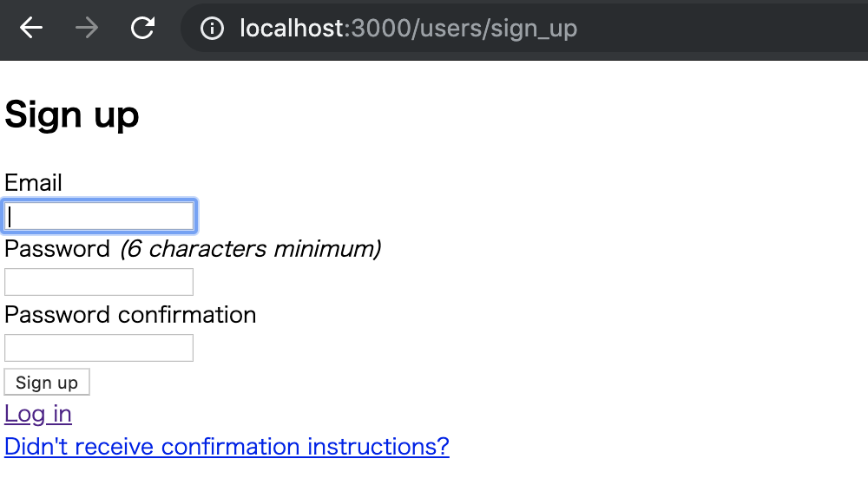Click the "Sign up" page heading
The image size is (868, 498).
point(72,115)
